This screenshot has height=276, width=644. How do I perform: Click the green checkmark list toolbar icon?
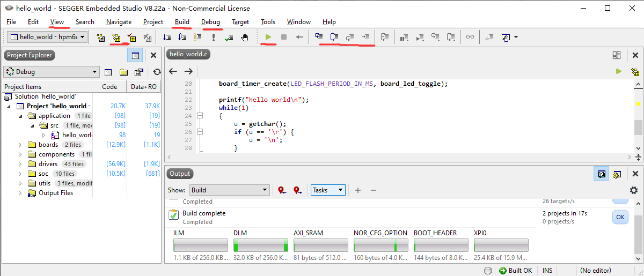point(229,37)
